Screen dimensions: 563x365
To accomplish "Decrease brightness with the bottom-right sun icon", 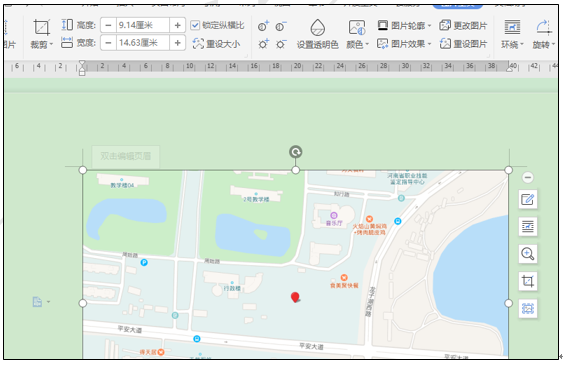I will click(x=281, y=44).
